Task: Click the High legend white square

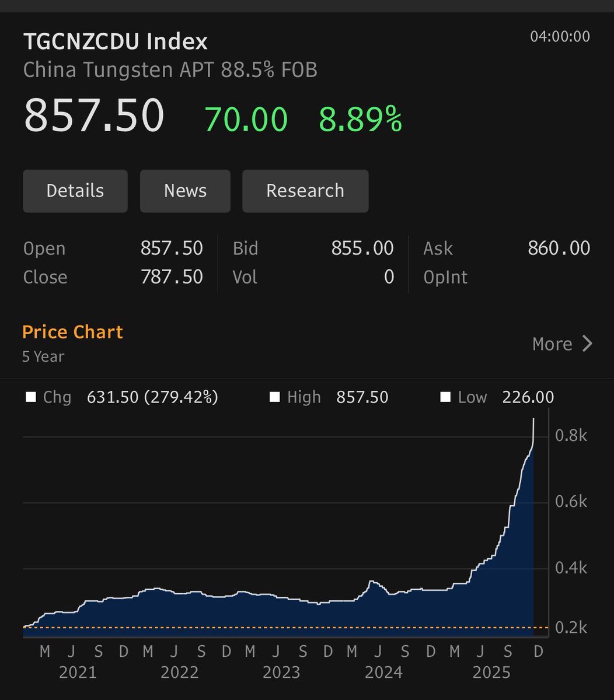Action: [274, 398]
